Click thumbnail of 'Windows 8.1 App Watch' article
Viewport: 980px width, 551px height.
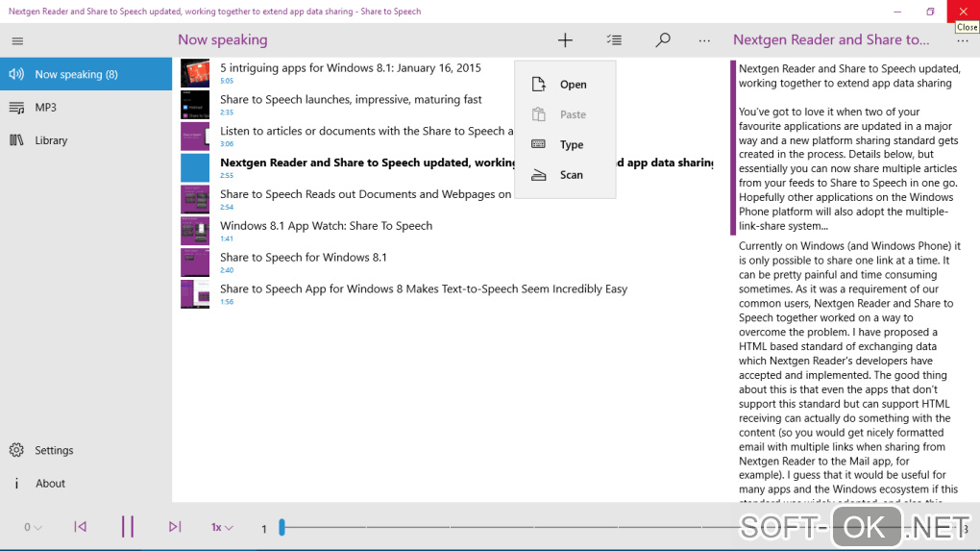(x=195, y=231)
